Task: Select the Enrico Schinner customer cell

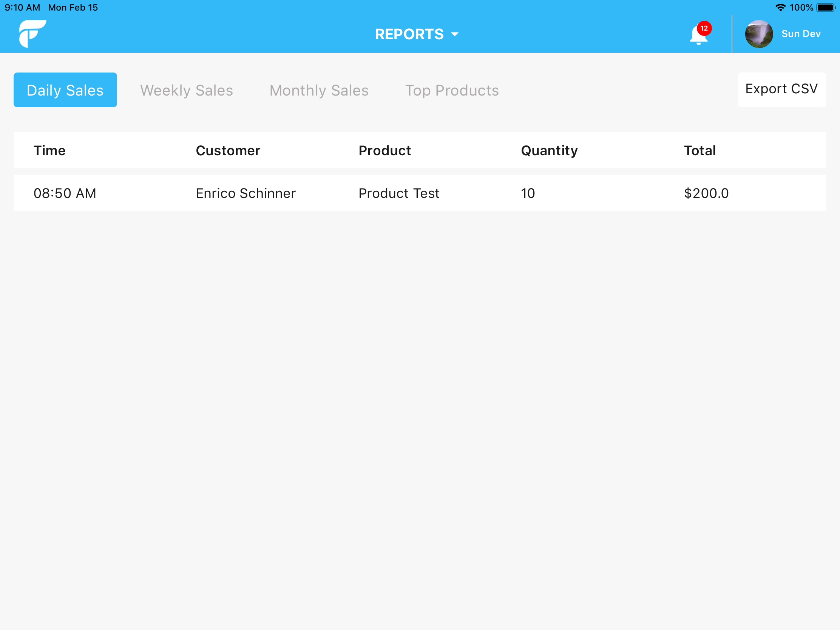Action: tap(246, 193)
